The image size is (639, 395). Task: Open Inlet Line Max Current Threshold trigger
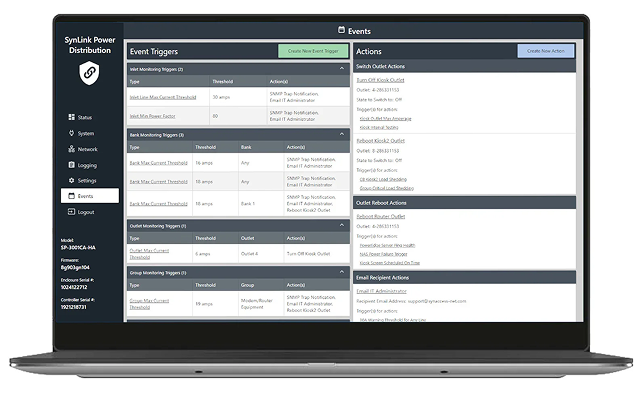(163, 97)
